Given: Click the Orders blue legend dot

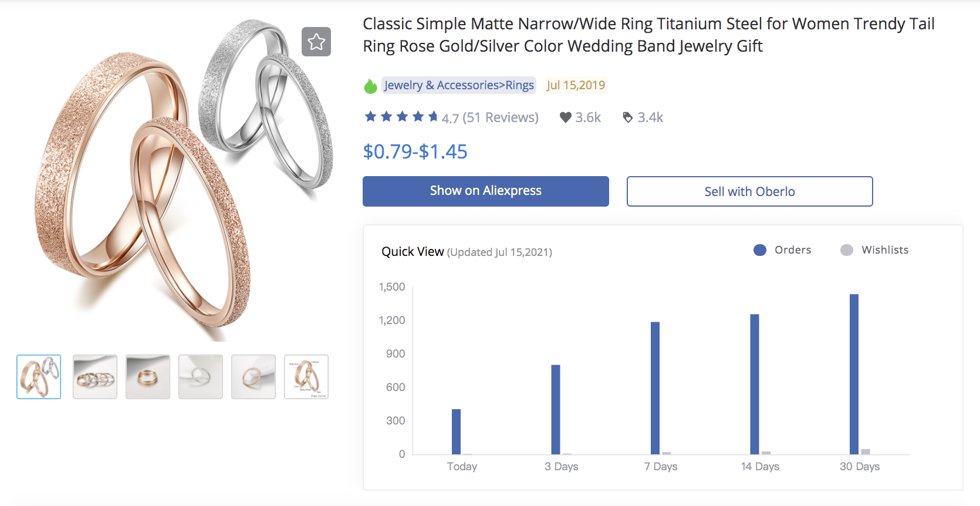Looking at the screenshot, I should (759, 249).
